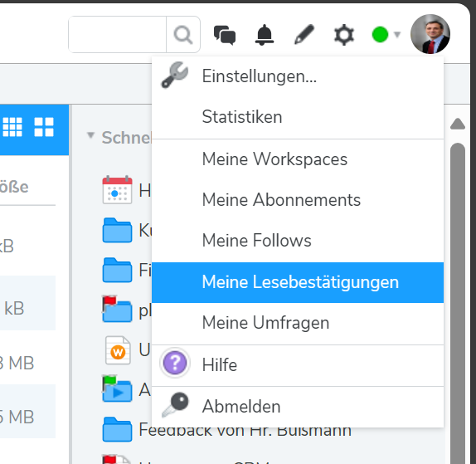Open the document with orange W icon

(x=118, y=350)
